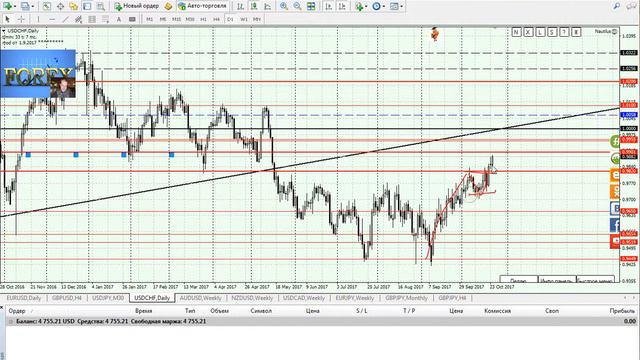Switch timeframe to M1
This screenshot has height=360, width=640.
pyautogui.click(x=149, y=19)
